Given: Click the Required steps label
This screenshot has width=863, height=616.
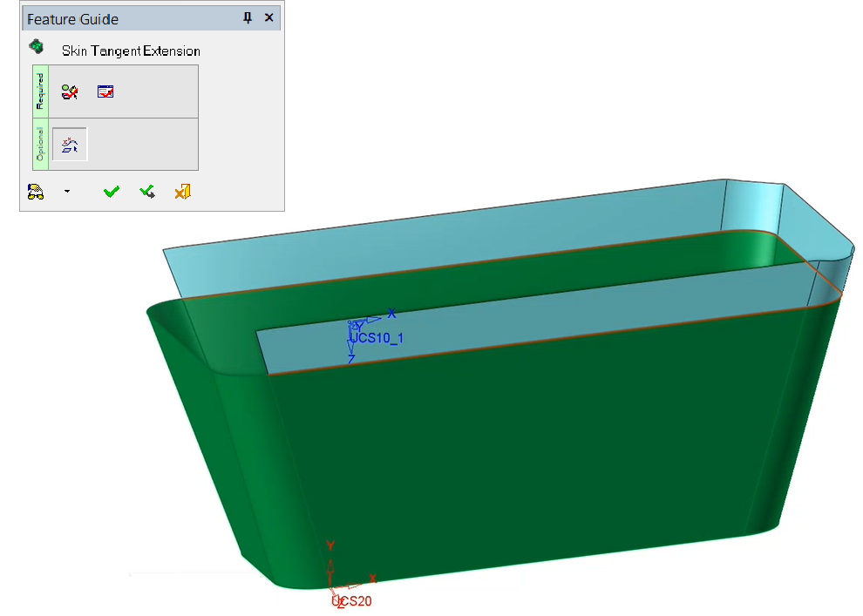Looking at the screenshot, I should click(41, 91).
